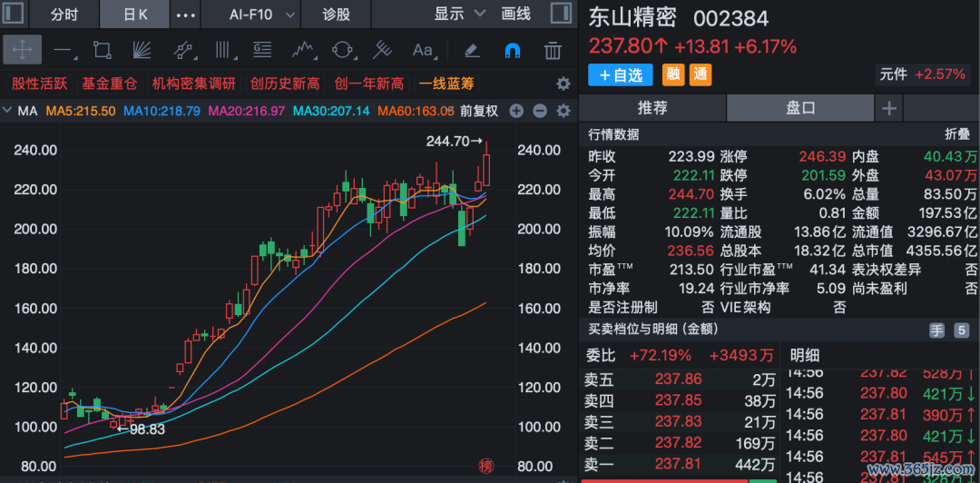The width and height of the screenshot is (980, 483).
Task: Select the pitchfork drawing tool
Action: (382, 50)
